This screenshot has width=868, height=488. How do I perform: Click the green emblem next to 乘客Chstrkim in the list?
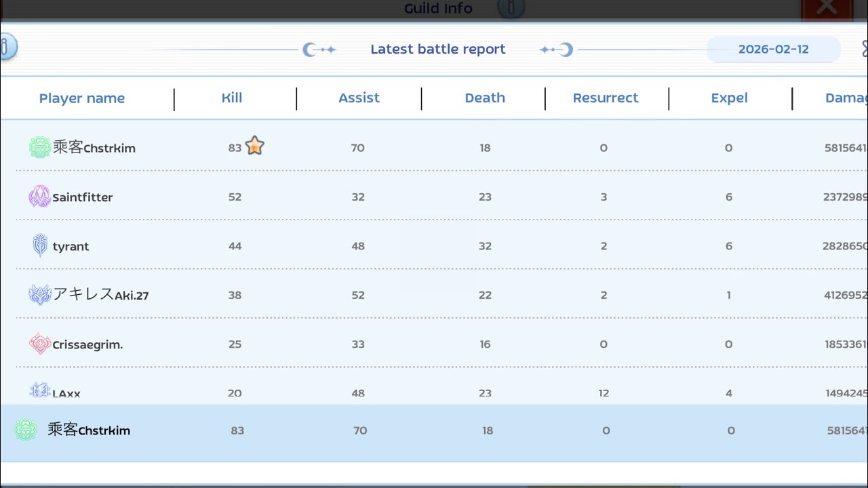(39, 148)
